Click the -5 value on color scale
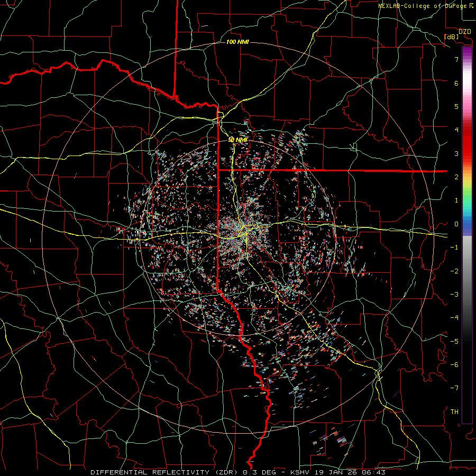The image size is (476, 476). click(454, 342)
